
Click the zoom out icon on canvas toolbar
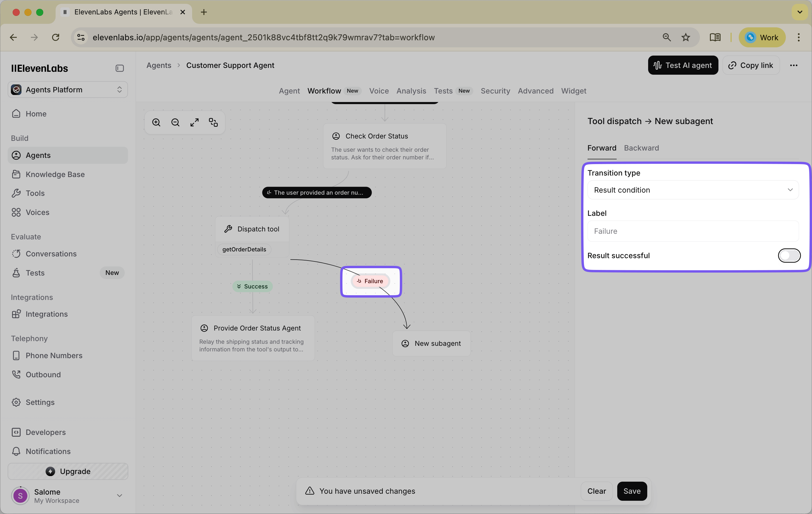(175, 122)
